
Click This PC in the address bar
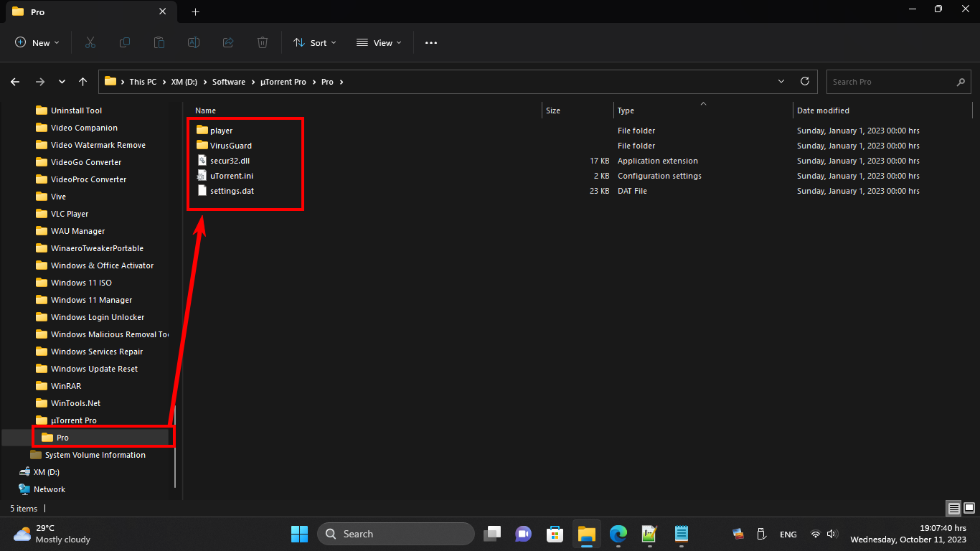click(143, 82)
